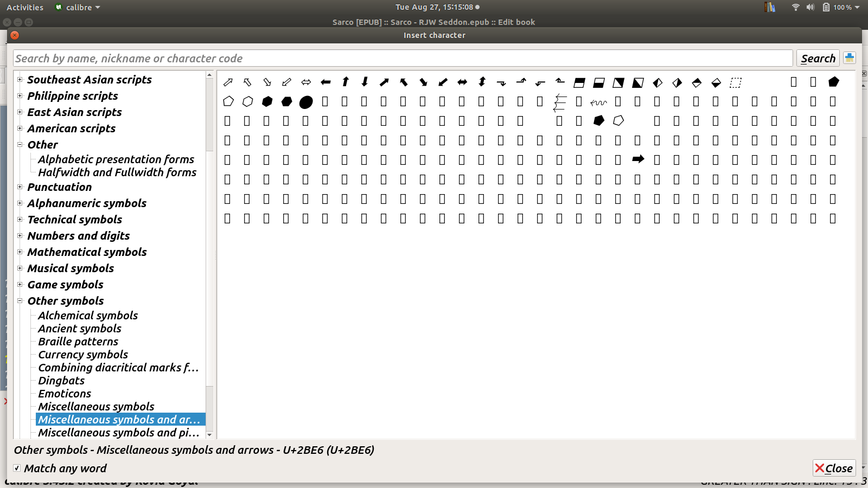Expand the Philippine scripts node

tap(20, 95)
